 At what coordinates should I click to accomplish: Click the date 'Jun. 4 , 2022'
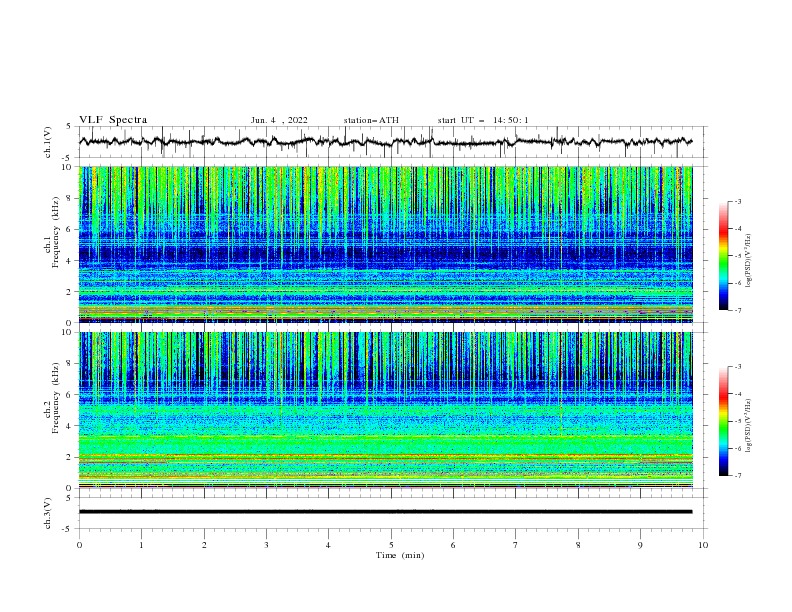tap(279, 120)
